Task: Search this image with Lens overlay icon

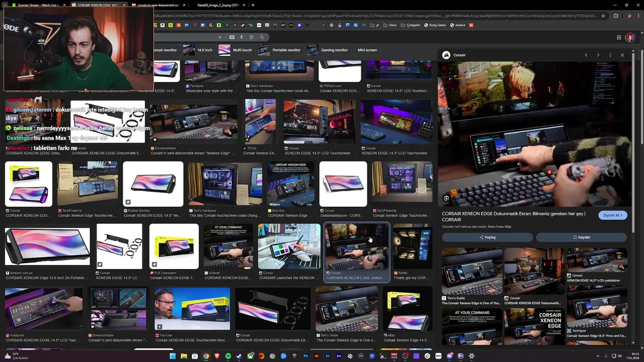Action: coord(446,198)
